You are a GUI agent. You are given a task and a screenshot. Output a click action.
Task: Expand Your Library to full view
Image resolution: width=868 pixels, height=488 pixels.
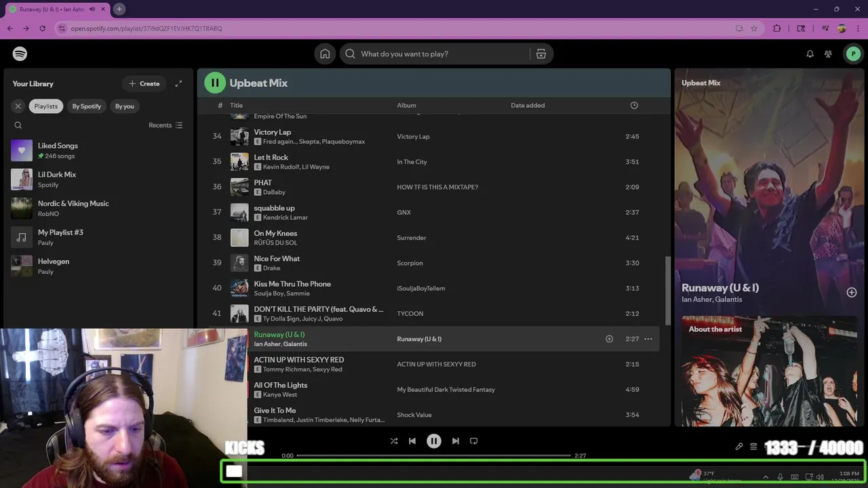click(x=178, y=83)
